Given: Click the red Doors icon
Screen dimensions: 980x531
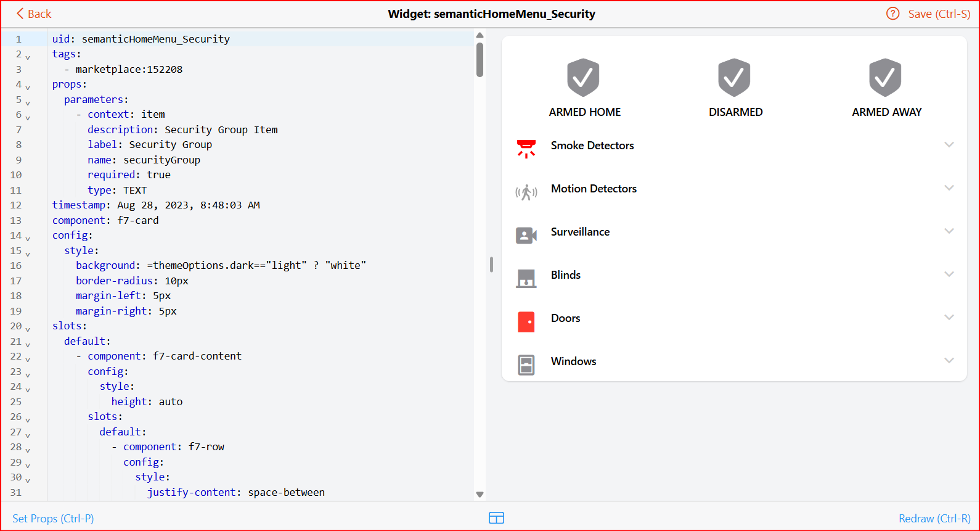Looking at the screenshot, I should [526, 321].
